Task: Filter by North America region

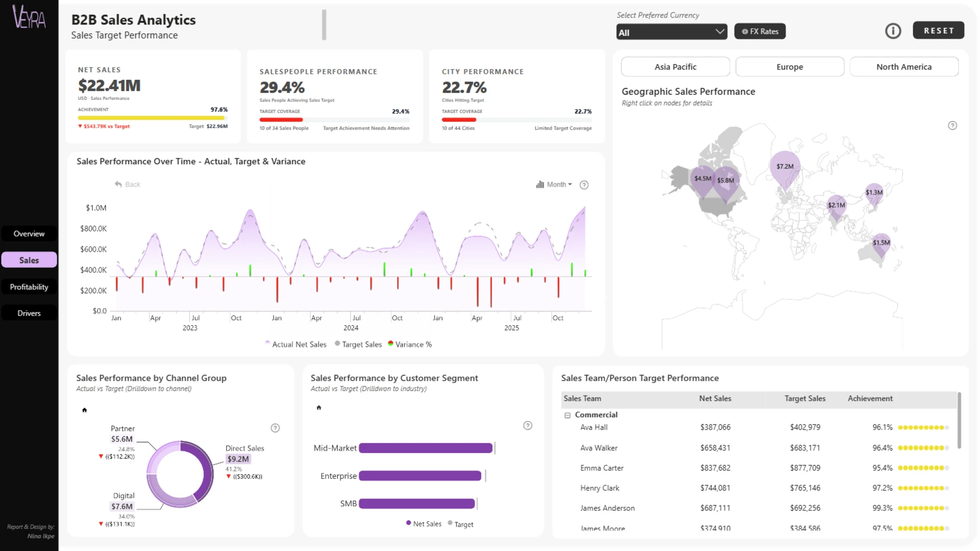Action: (904, 67)
